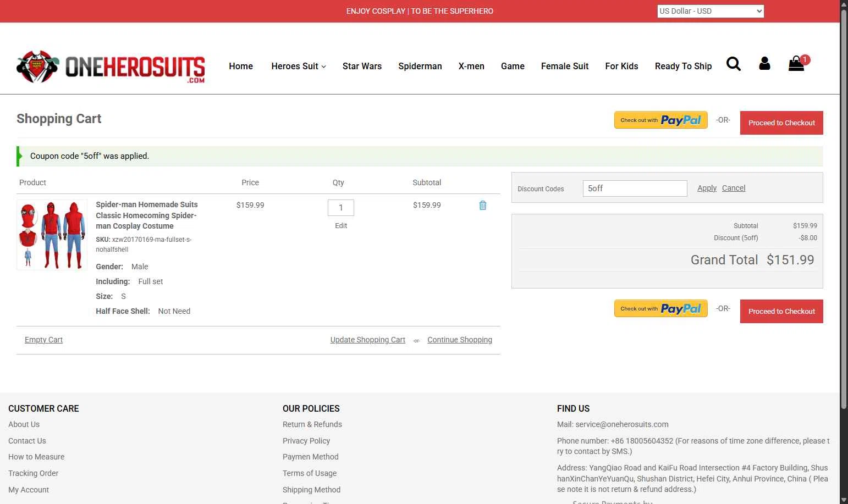Open Terms of Usage footer link
Image resolution: width=848 pixels, height=504 pixels.
pos(310,473)
